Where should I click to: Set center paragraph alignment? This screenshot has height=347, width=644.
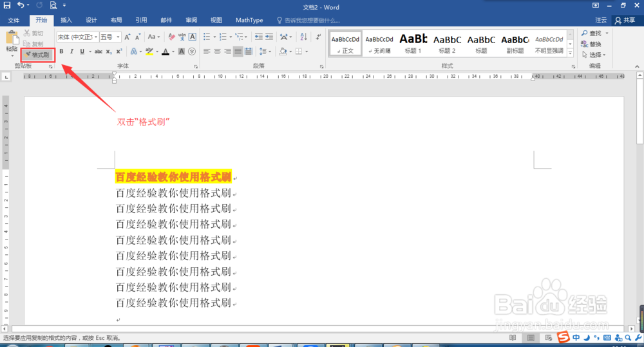point(217,52)
